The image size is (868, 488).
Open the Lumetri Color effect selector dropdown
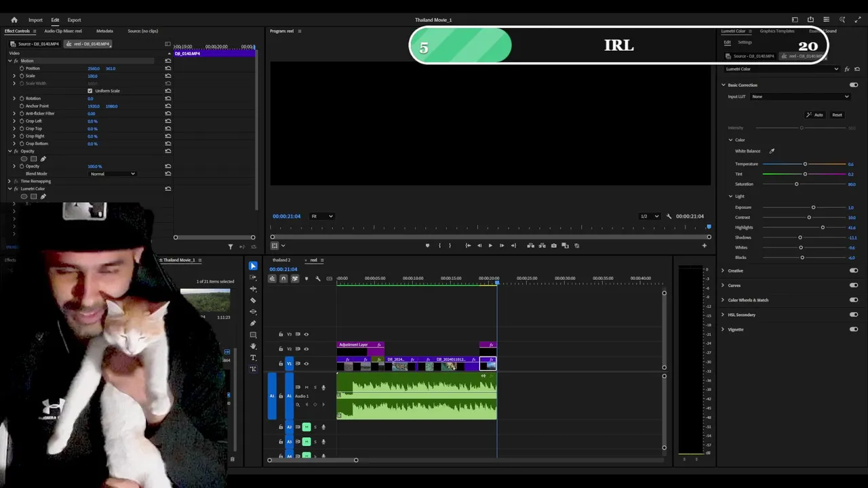point(782,69)
